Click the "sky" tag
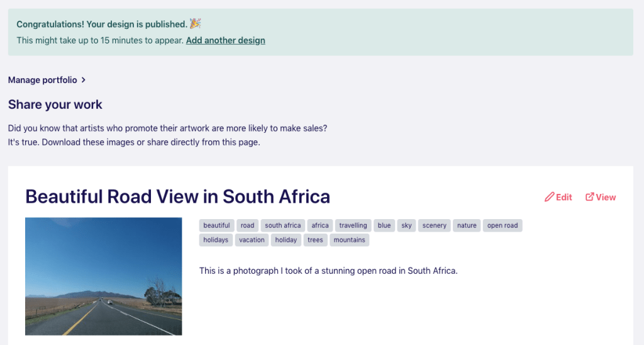644x345 pixels. pos(406,225)
